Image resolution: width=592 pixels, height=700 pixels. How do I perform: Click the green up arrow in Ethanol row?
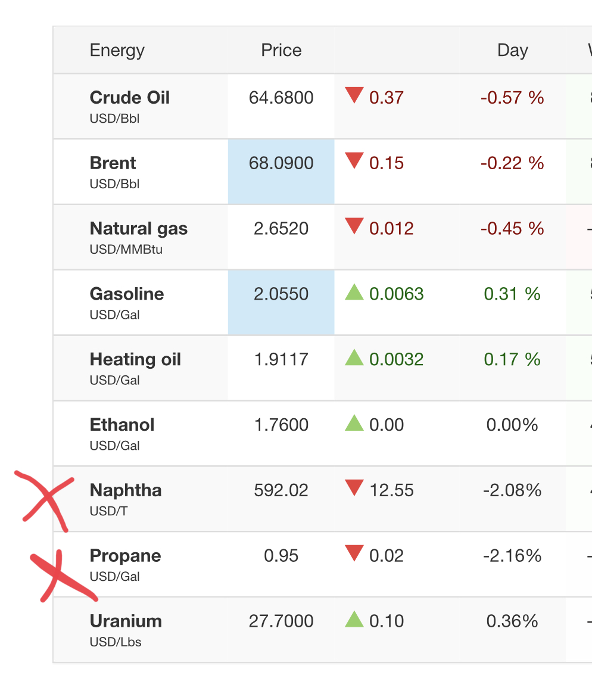click(354, 423)
